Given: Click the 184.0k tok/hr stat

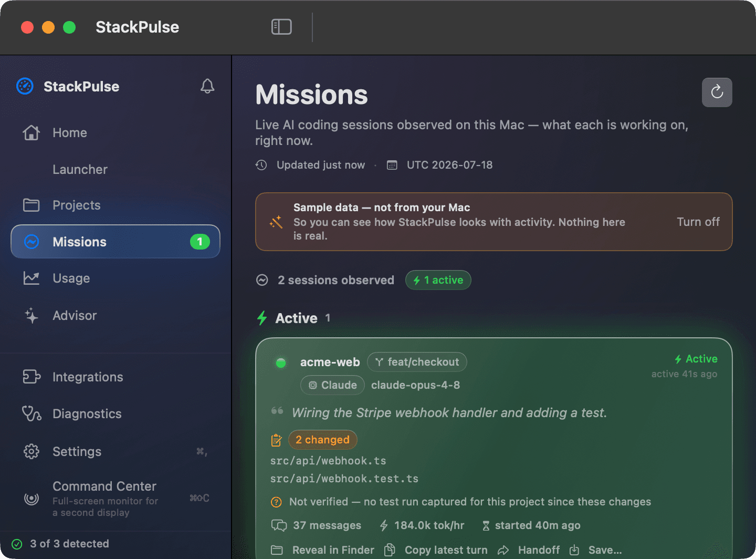Looking at the screenshot, I should coord(422,525).
